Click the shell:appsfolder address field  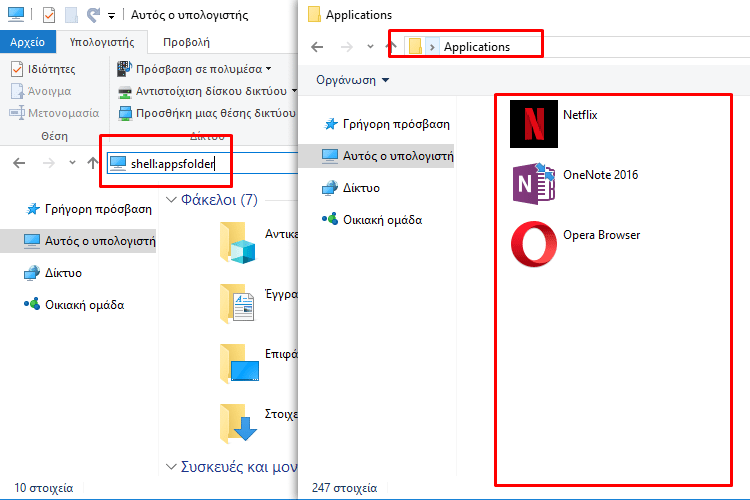[x=202, y=164]
